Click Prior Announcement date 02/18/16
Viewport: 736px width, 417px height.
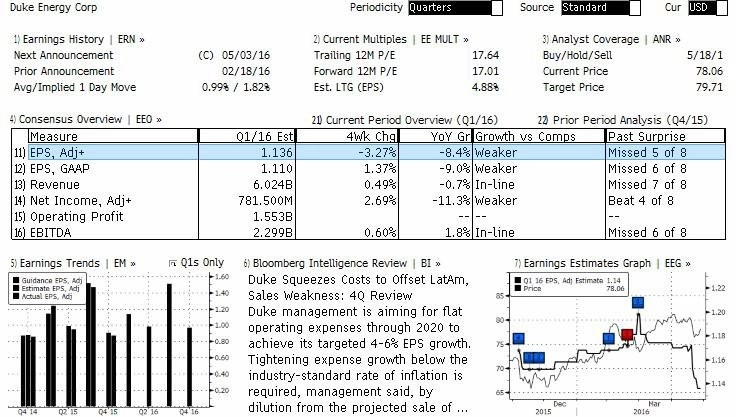(x=246, y=71)
